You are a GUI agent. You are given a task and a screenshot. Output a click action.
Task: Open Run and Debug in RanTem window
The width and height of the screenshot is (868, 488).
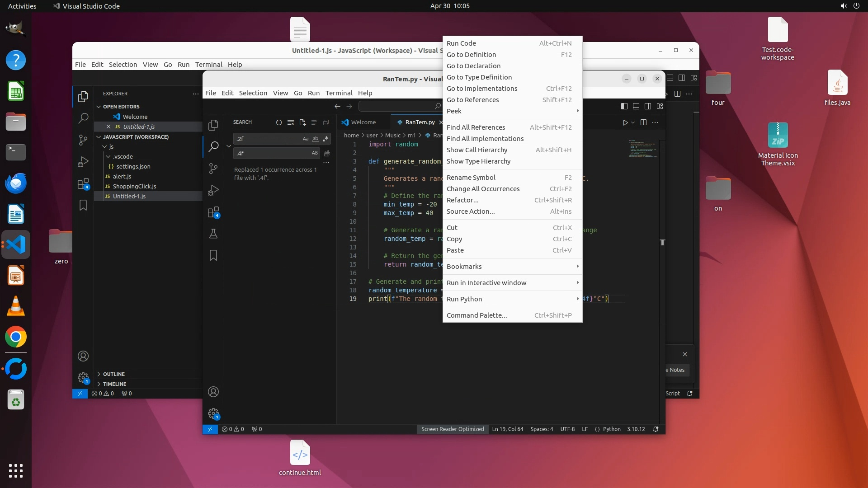213,190
